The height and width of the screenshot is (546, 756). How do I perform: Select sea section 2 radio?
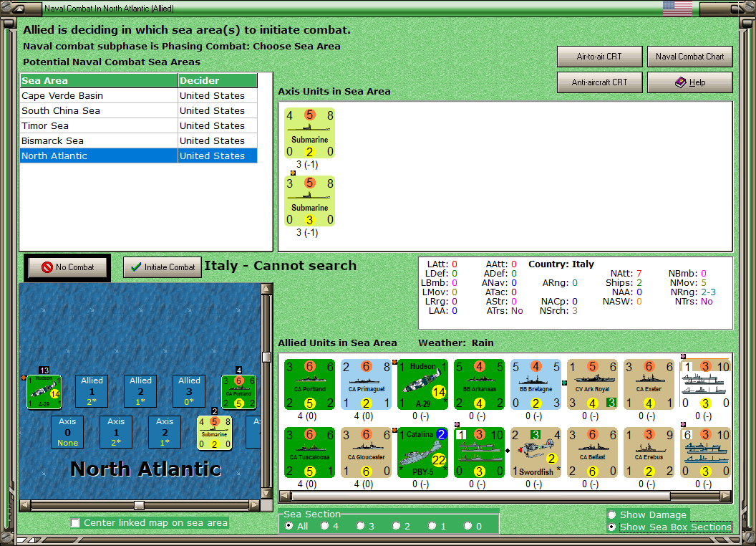tap(396, 526)
